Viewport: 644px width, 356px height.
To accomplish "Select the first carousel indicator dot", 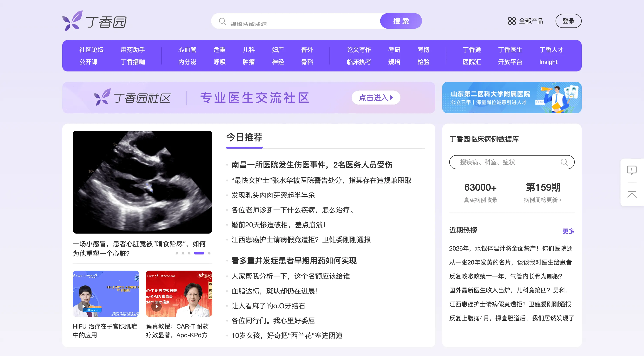I will pyautogui.click(x=177, y=253).
